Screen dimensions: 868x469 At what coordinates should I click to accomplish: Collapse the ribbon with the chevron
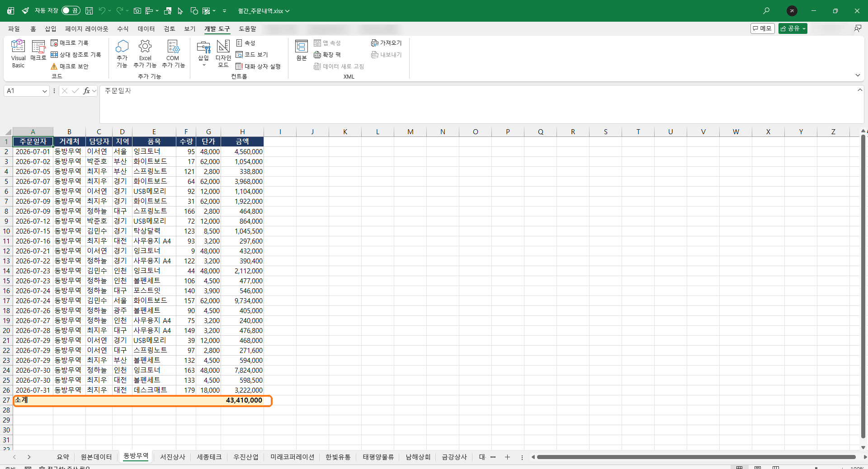click(858, 75)
